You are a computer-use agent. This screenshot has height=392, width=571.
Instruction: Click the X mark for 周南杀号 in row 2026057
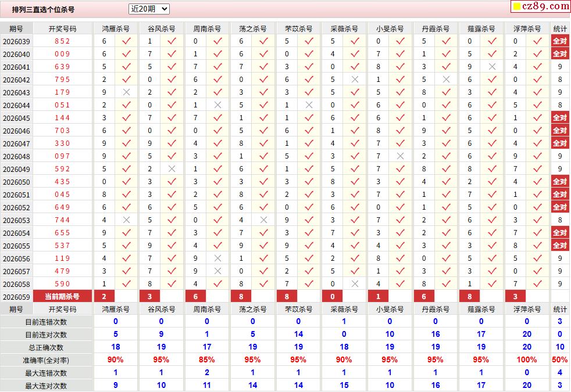pyautogui.click(x=218, y=271)
